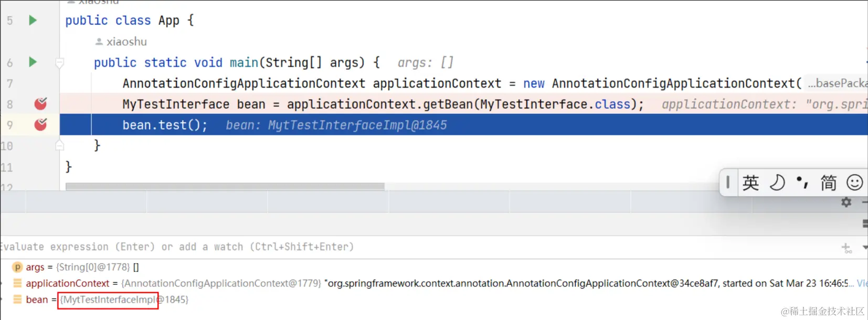Remove the breakpoint on line 9
Viewport: 868px width, 320px height.
40,125
